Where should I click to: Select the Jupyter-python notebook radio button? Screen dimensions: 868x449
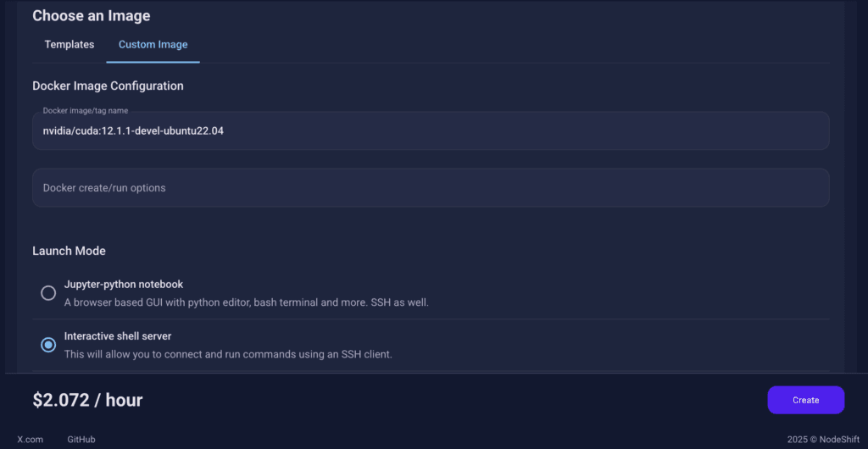point(48,293)
